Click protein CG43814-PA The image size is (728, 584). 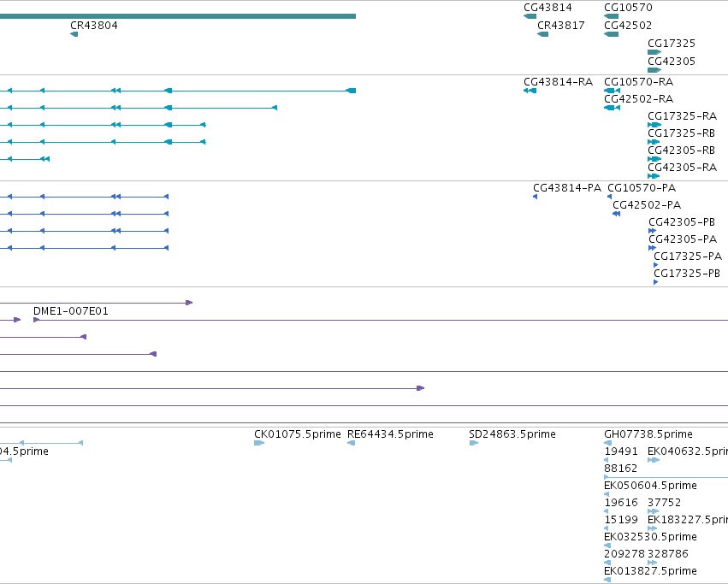[567, 188]
